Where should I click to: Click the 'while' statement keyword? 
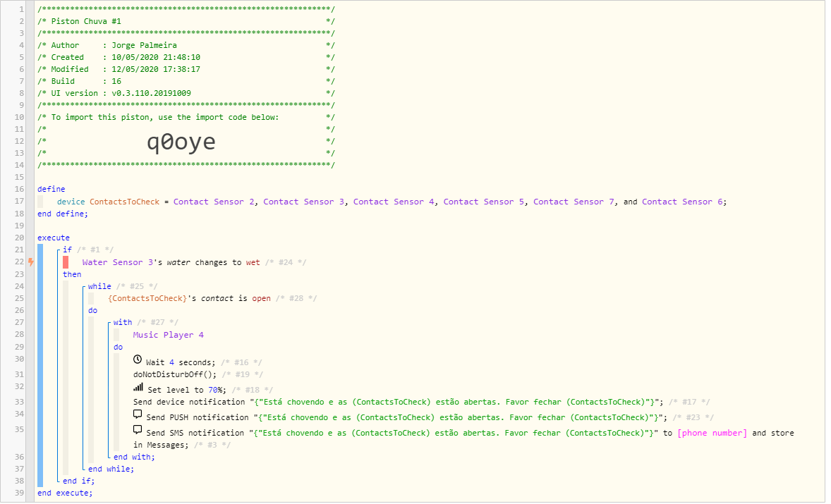(99, 286)
